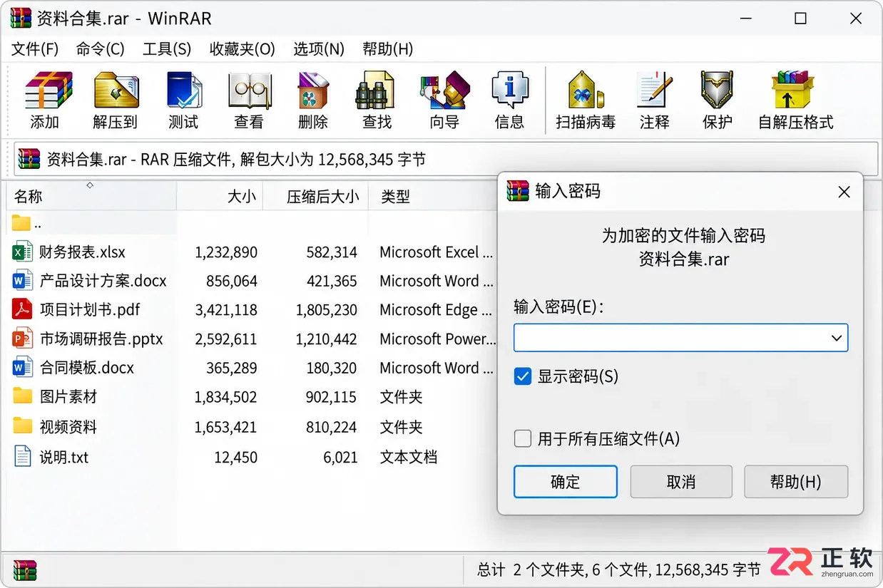Click the 解压到 (Extract To) toolbar icon
883x588 pixels.
116,91
